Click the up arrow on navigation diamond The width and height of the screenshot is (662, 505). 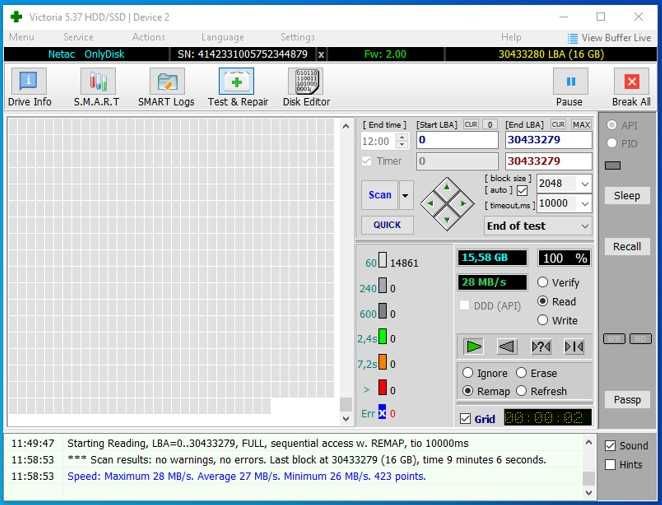point(447,187)
